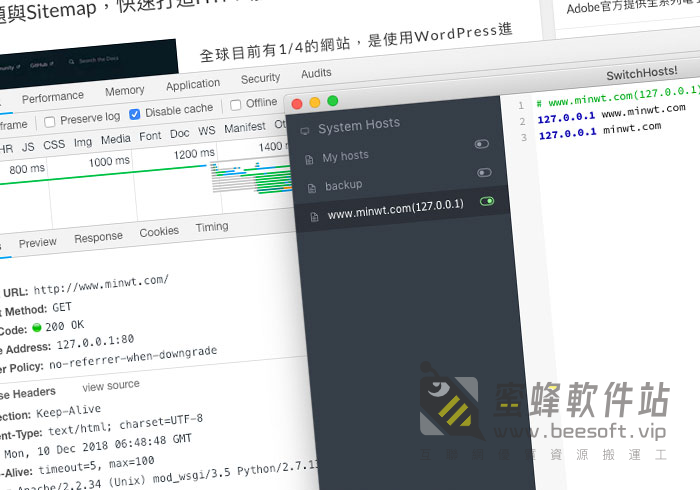Click the System Hosts monitor icon
Image resolution: width=700 pixels, height=490 pixels.
305,131
